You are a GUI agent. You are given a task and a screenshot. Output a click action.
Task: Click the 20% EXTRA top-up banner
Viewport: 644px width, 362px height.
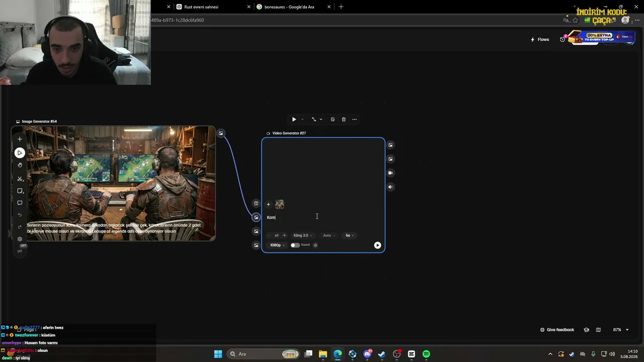pyautogui.click(x=600, y=38)
